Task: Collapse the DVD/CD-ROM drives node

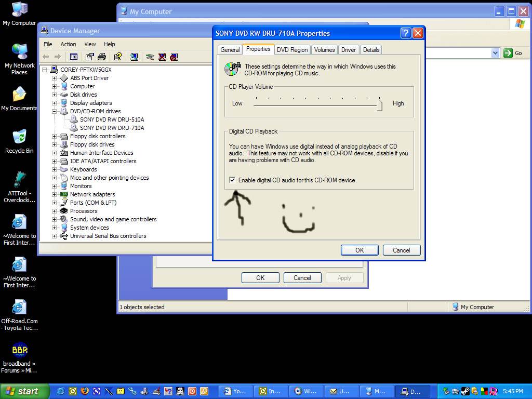Action: click(54, 111)
